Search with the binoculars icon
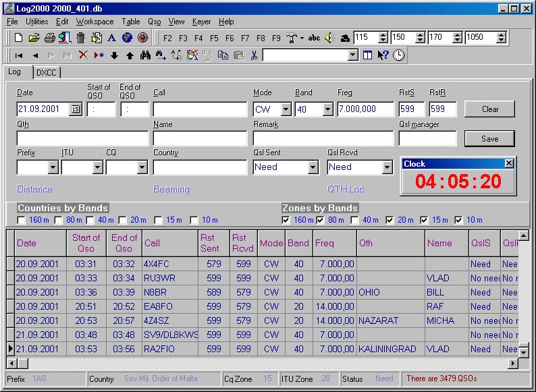This screenshot has height=392, width=536. [x=145, y=55]
